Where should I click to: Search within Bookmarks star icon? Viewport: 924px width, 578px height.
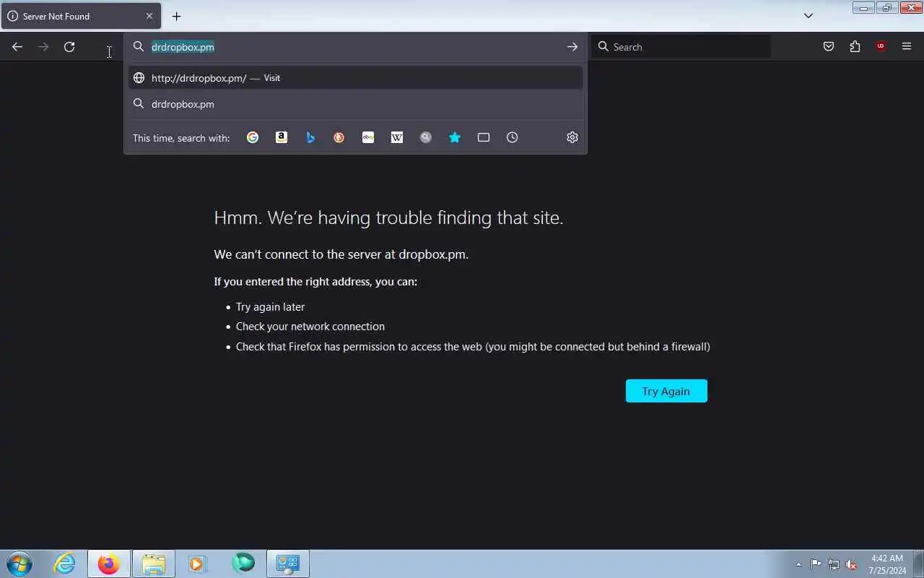tap(455, 137)
